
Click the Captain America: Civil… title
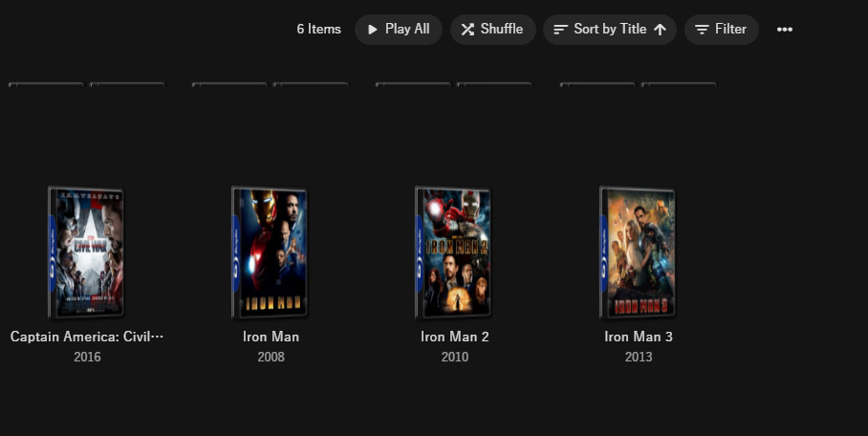pyautogui.click(x=87, y=337)
